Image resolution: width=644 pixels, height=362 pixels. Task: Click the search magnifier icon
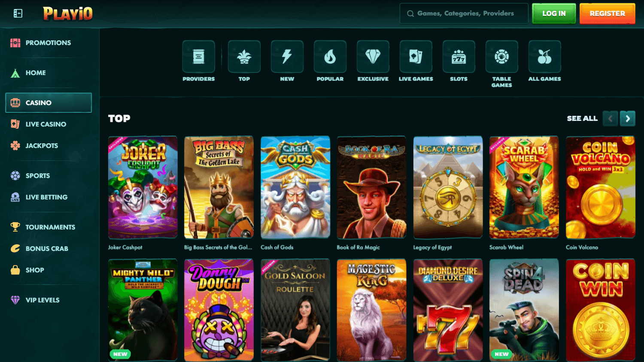[x=410, y=14]
